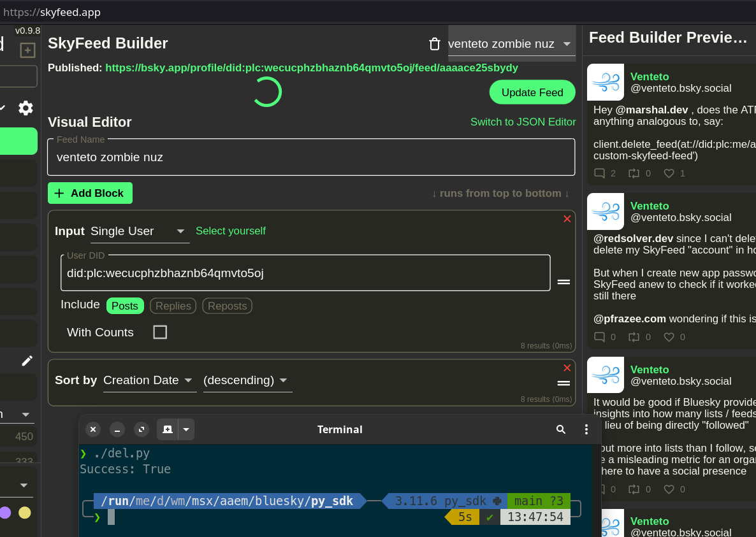Enable the Replies include chip
756x537 pixels.
point(173,306)
